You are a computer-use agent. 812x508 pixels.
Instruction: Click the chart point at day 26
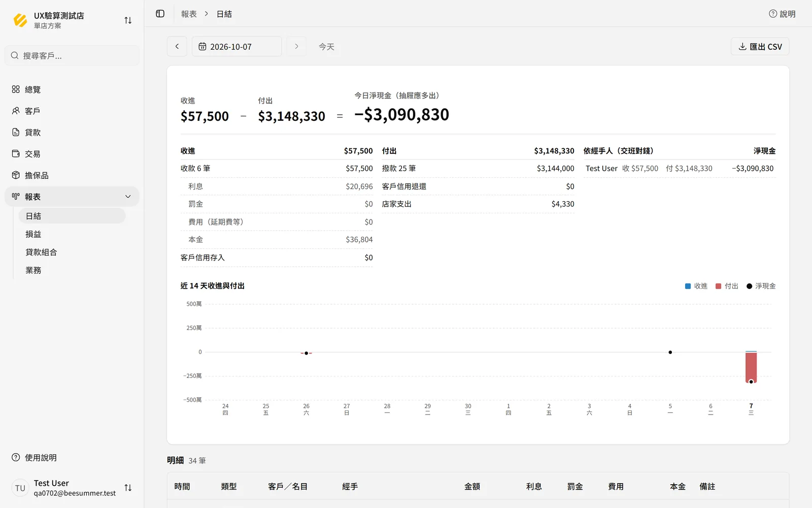(x=307, y=353)
